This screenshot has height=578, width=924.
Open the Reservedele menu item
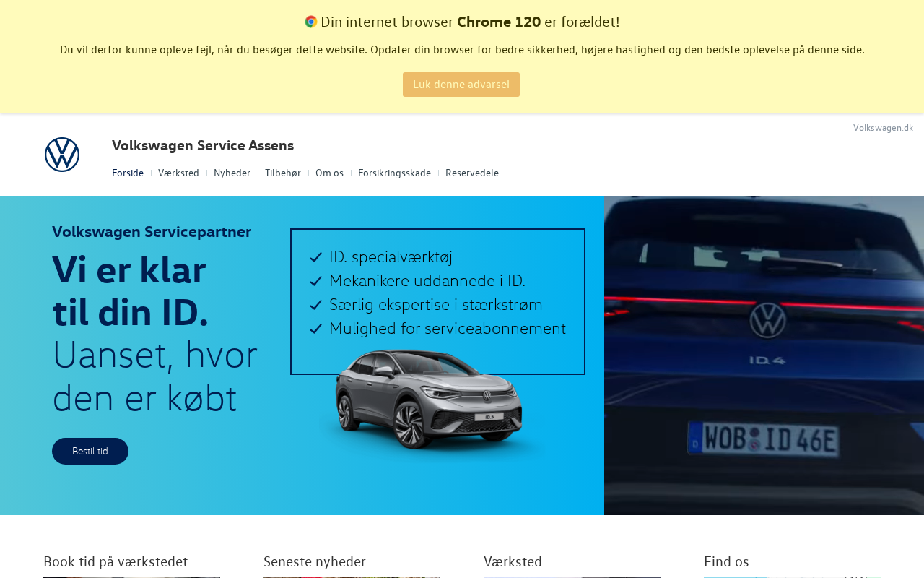pos(472,173)
